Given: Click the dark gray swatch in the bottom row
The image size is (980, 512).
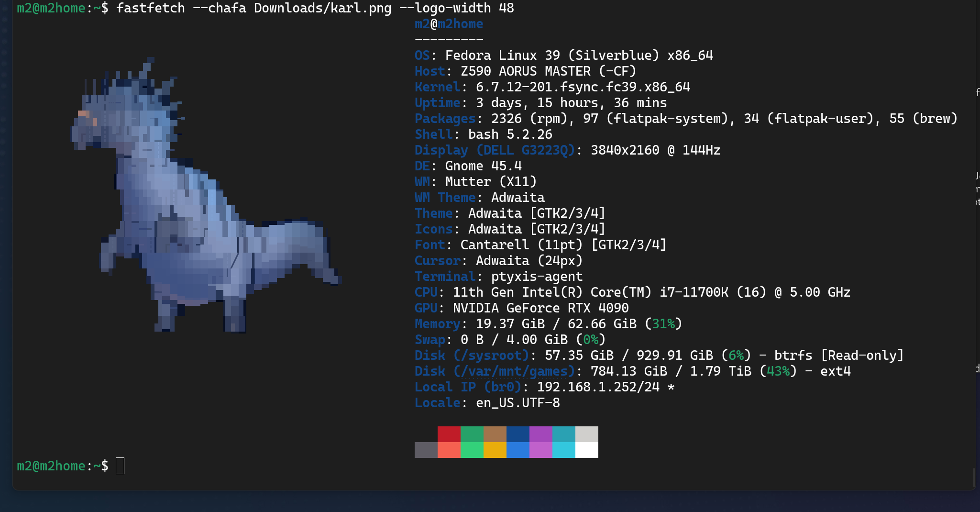Looking at the screenshot, I should [426, 450].
